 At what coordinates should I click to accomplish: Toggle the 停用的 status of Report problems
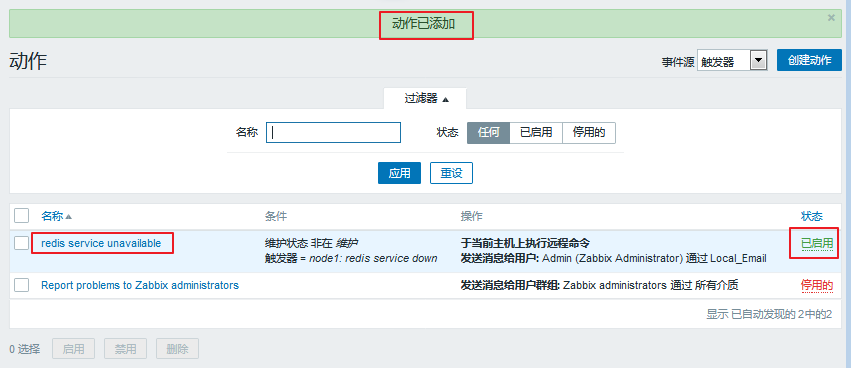pos(817,285)
